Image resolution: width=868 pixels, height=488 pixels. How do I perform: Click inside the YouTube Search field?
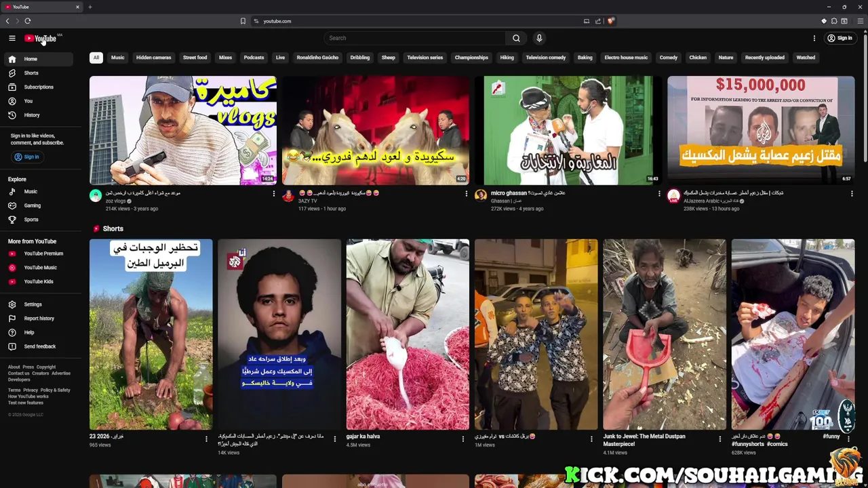tap(414, 38)
